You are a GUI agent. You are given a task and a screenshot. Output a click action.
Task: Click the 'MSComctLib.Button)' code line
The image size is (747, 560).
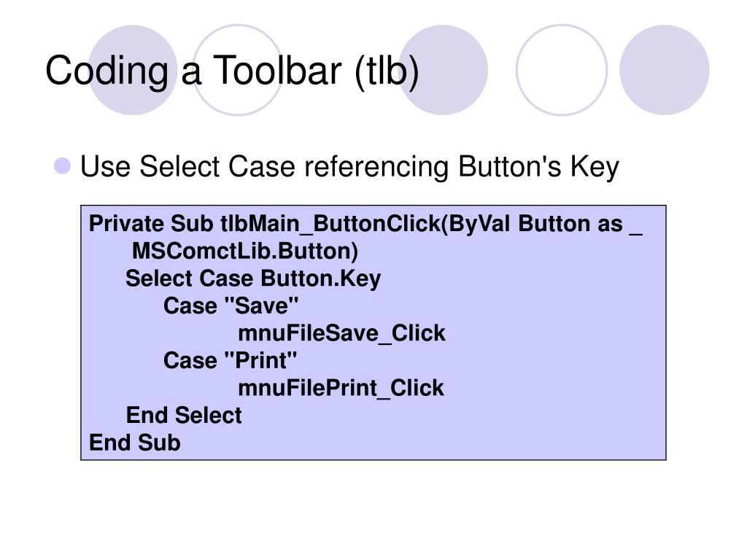tap(245, 252)
